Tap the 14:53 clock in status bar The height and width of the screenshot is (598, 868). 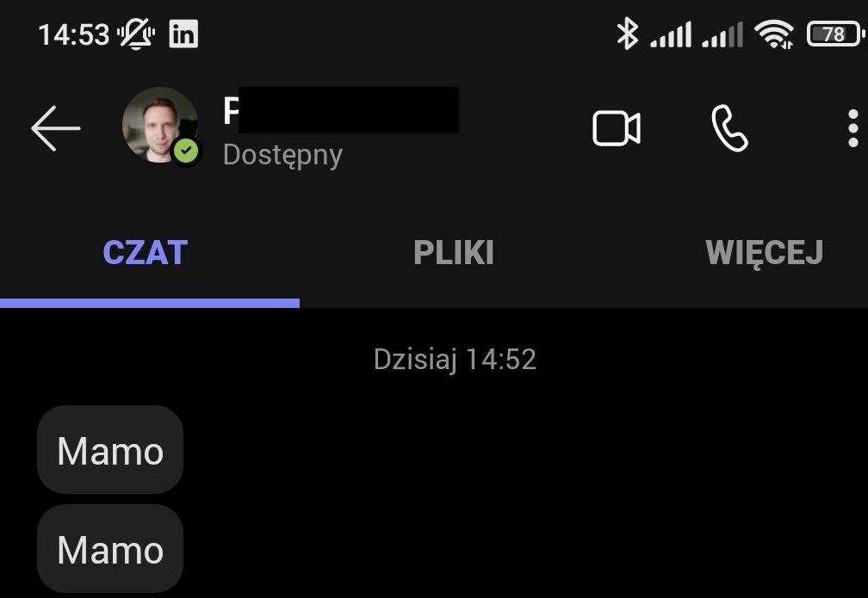click(74, 35)
